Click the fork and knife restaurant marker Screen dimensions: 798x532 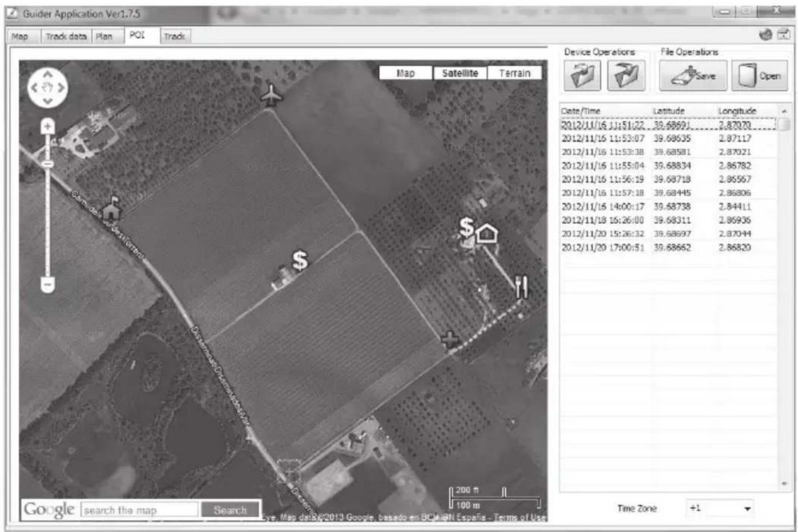click(521, 287)
